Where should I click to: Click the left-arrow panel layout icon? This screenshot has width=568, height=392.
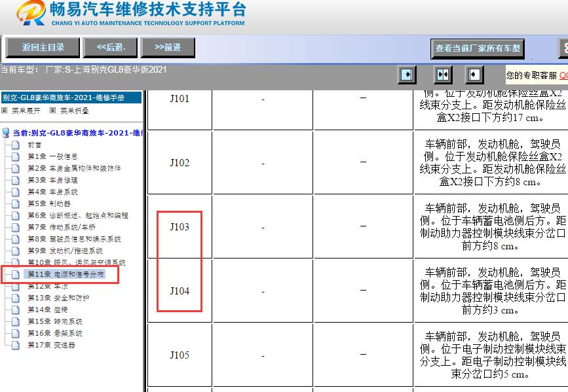tap(474, 75)
